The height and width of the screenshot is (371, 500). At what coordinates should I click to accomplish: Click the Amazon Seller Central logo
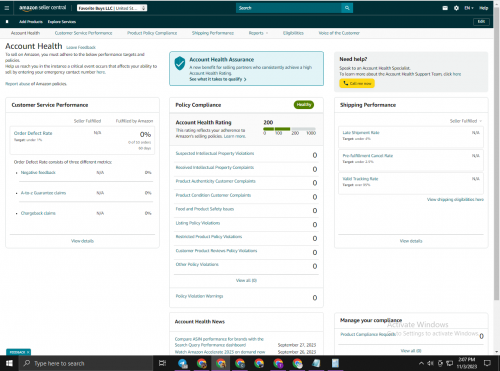(42, 8)
